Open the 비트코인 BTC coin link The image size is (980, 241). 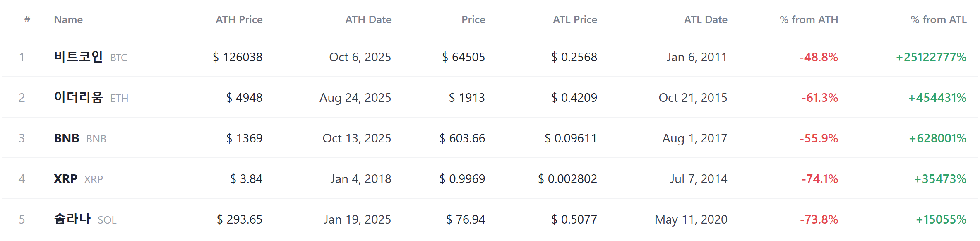(91, 57)
